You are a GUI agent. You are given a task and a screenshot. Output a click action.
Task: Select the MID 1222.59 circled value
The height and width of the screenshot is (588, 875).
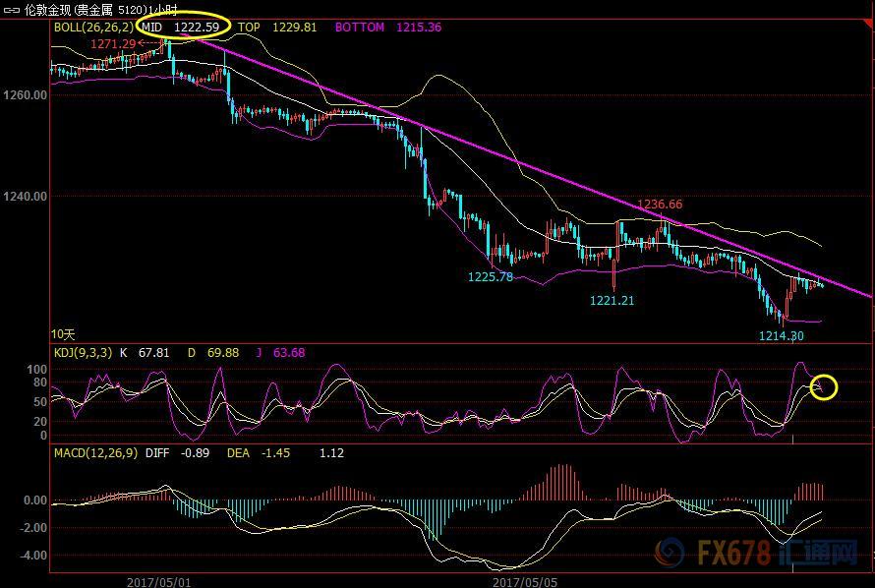(x=183, y=27)
